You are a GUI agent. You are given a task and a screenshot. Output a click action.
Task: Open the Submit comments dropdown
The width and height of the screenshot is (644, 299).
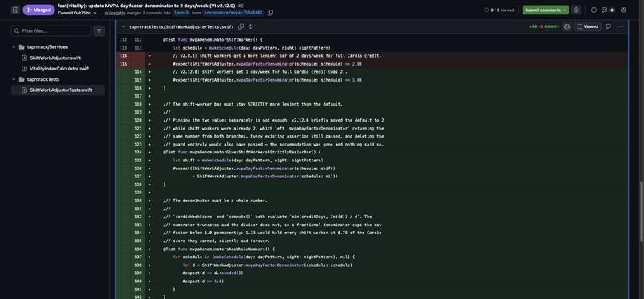click(x=546, y=10)
